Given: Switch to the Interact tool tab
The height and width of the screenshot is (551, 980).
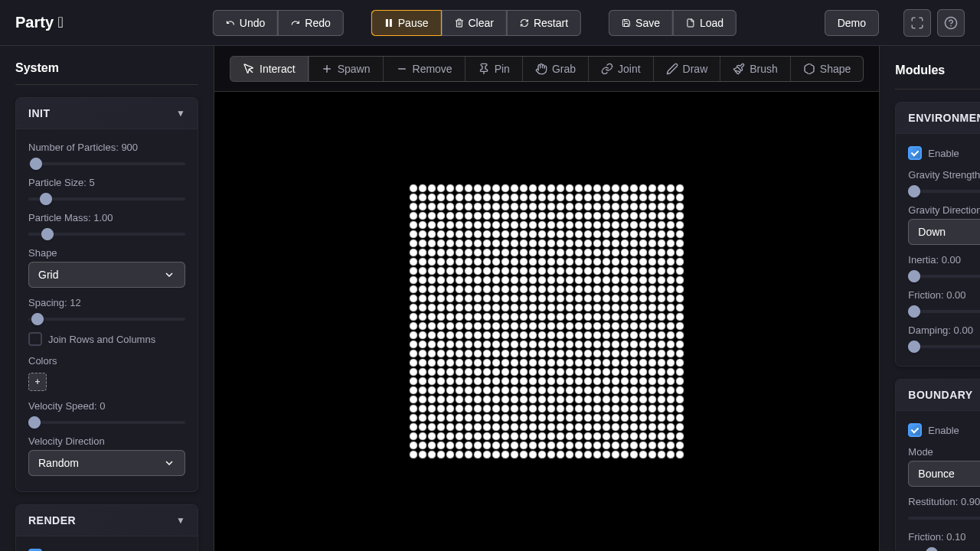Looking at the screenshot, I should tap(269, 69).
